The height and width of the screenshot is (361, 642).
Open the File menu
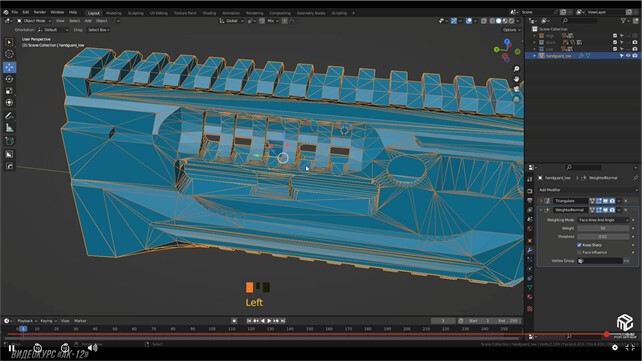15,12
